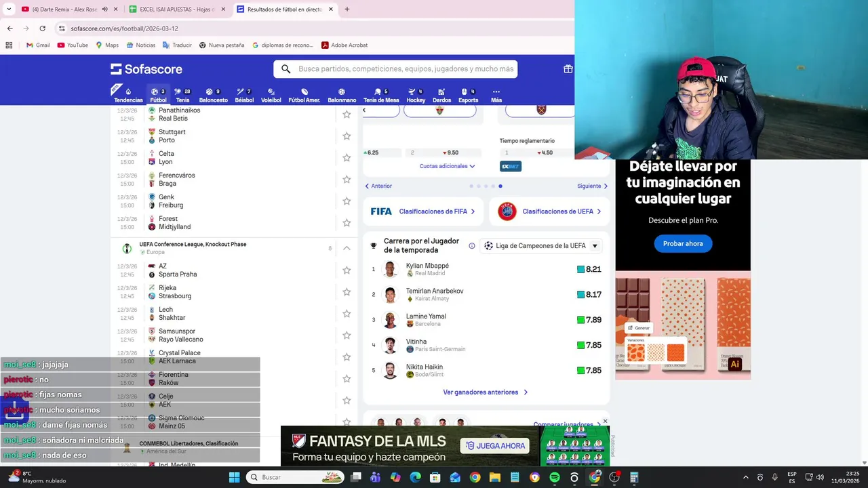Favorite the Panathinaikos vs Real Betis match
The image size is (868, 488).
click(x=347, y=115)
